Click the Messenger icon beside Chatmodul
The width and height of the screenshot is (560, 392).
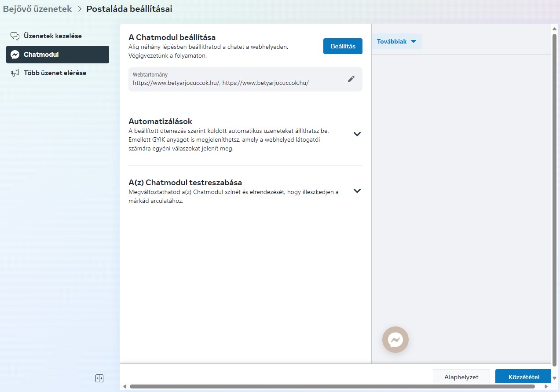[15, 55]
